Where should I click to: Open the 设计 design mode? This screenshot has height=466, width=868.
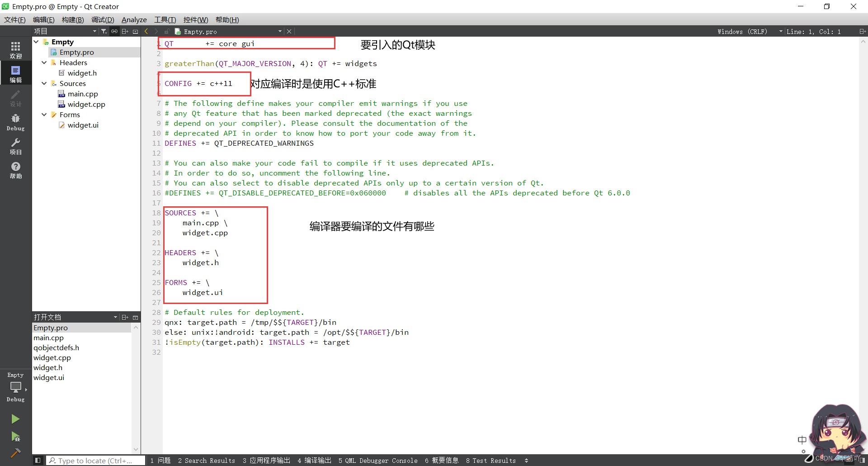point(16,98)
